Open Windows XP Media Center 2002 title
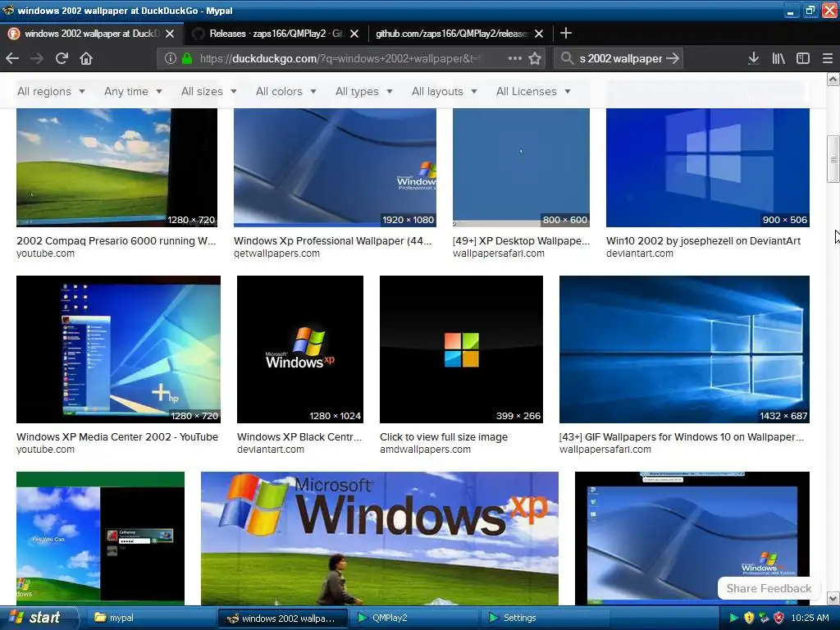This screenshot has width=840, height=630. [117, 437]
